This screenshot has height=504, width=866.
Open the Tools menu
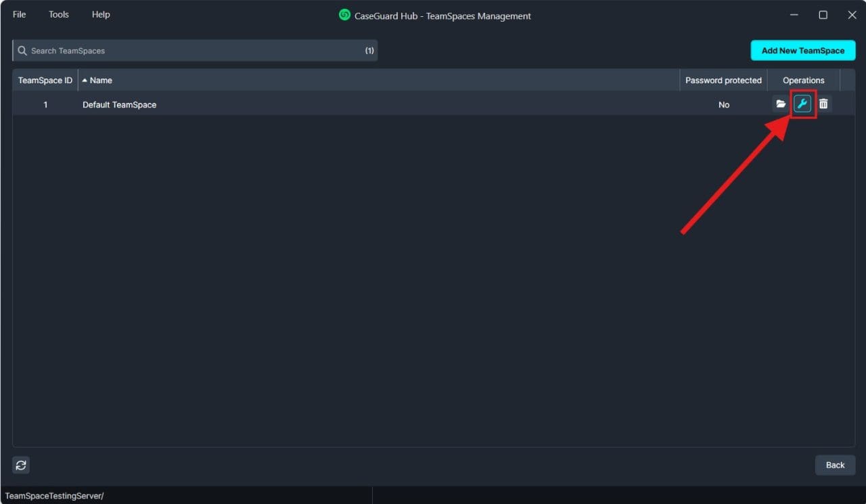pyautogui.click(x=59, y=14)
